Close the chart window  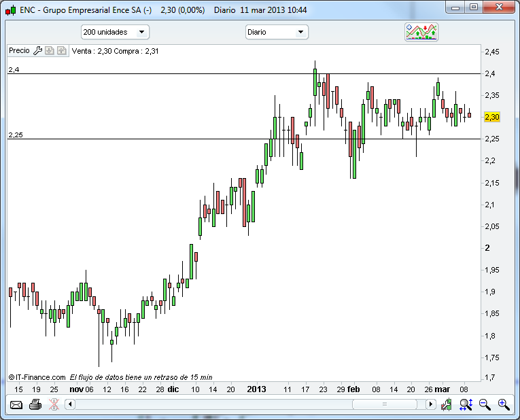point(500,7)
